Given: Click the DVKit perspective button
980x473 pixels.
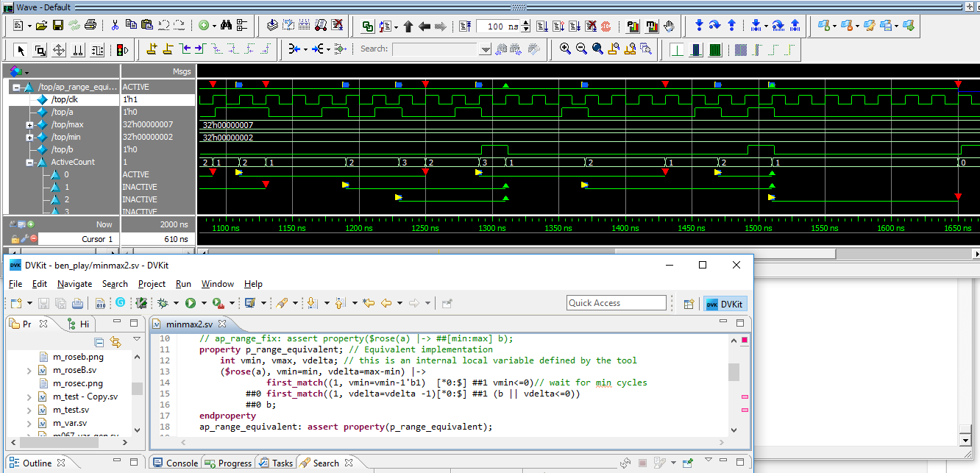Looking at the screenshot, I should point(724,304).
